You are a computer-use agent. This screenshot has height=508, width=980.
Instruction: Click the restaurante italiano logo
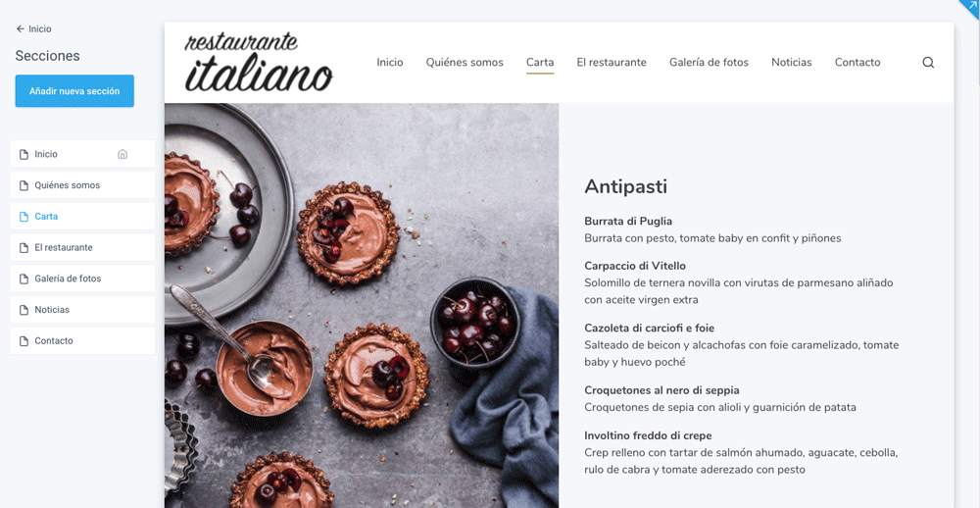(x=258, y=62)
